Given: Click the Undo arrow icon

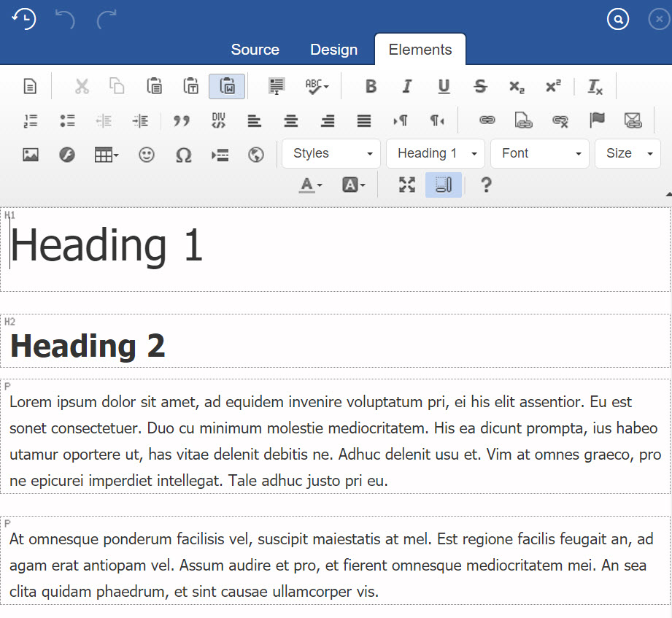Looking at the screenshot, I should point(65,19).
